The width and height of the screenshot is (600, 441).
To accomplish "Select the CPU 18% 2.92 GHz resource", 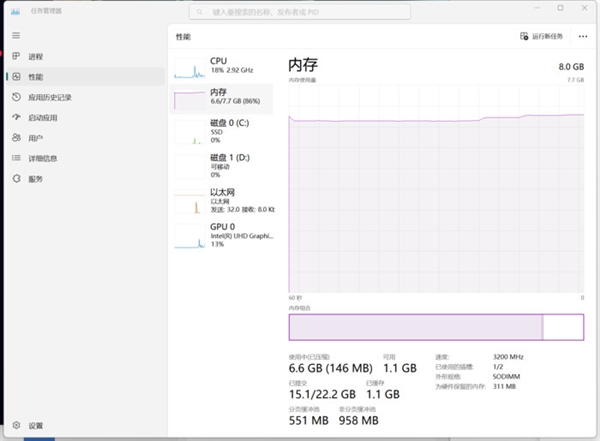I will (x=222, y=67).
